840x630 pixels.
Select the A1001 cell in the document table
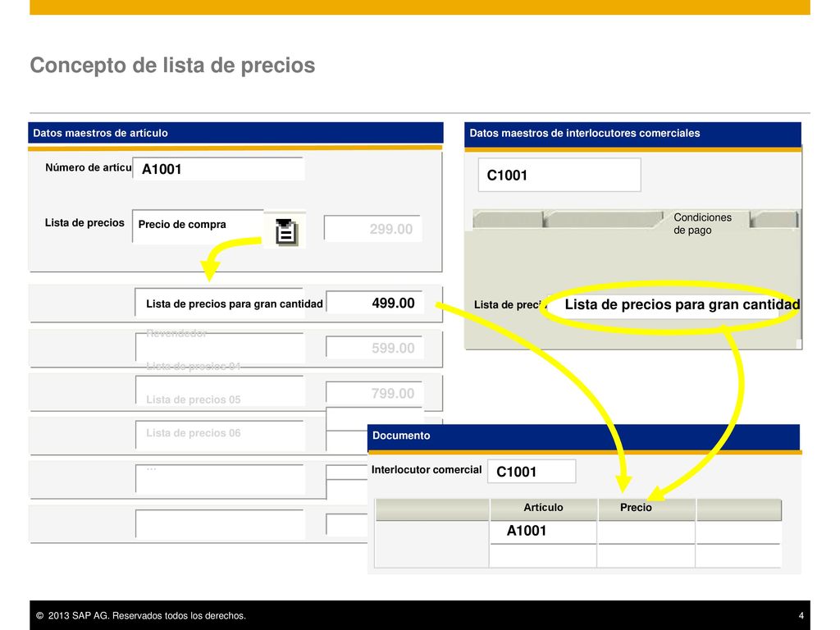(543, 531)
